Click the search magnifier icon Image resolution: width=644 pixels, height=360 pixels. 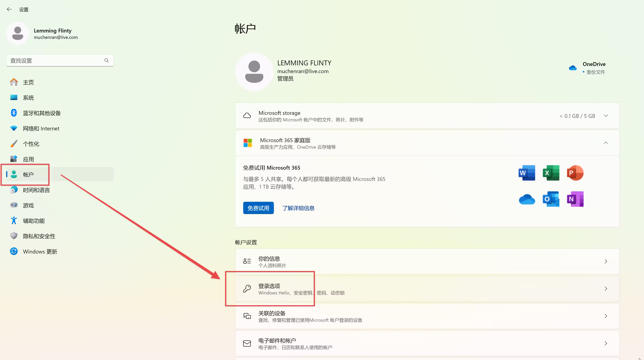point(107,61)
